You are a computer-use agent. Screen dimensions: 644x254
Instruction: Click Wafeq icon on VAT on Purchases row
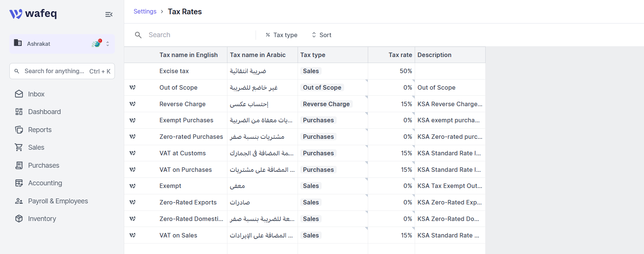[132, 170]
